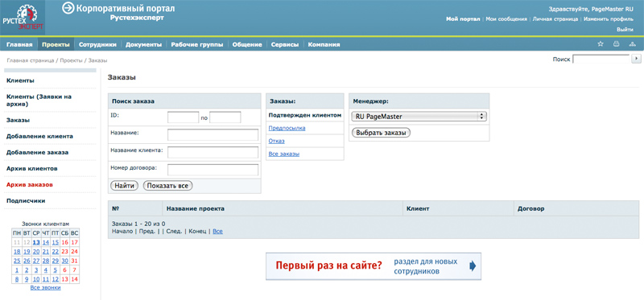Click the Название клиента input field

coord(213,152)
